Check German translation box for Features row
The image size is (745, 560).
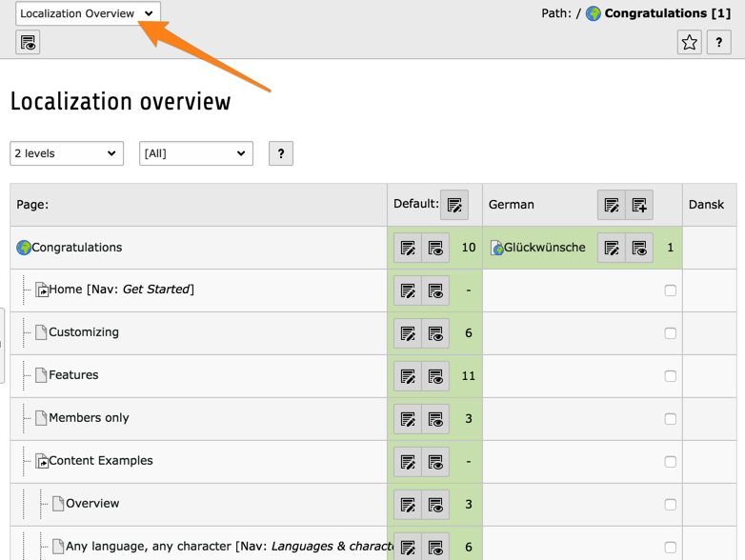coord(670,375)
